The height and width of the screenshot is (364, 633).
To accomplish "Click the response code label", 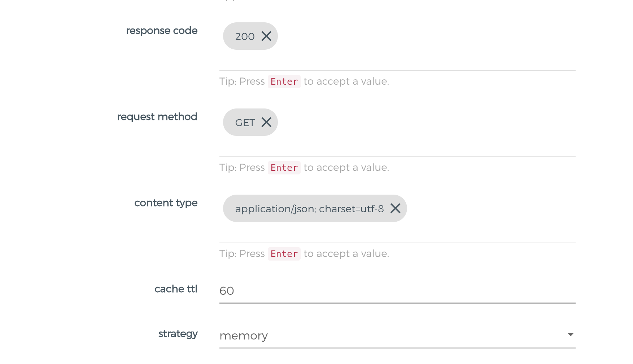I will click(162, 31).
